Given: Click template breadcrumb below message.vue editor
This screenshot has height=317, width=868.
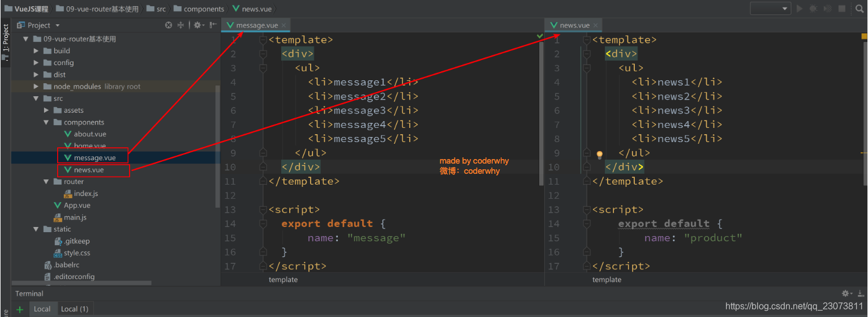Looking at the screenshot, I should click(283, 280).
